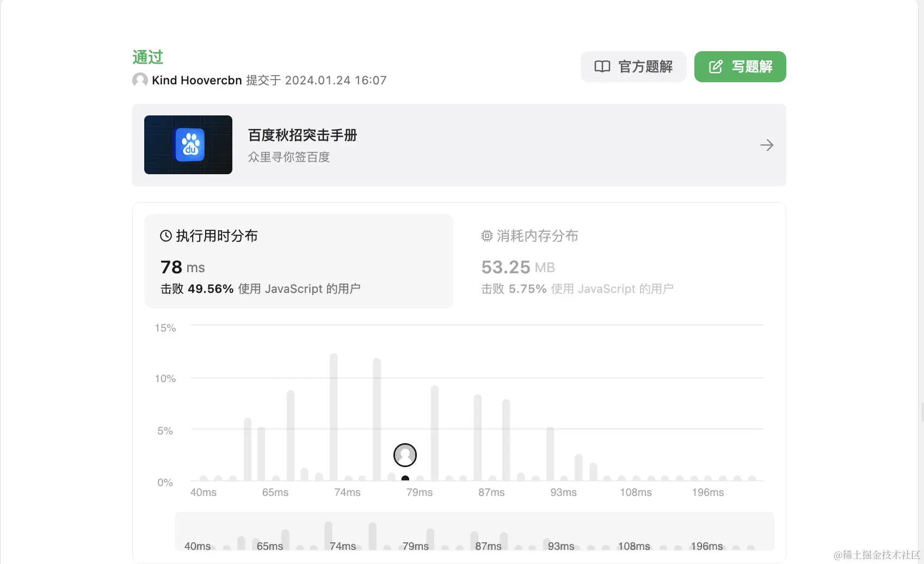924x564 pixels.
Task: Click the 10% y-axis label
Action: (165, 378)
